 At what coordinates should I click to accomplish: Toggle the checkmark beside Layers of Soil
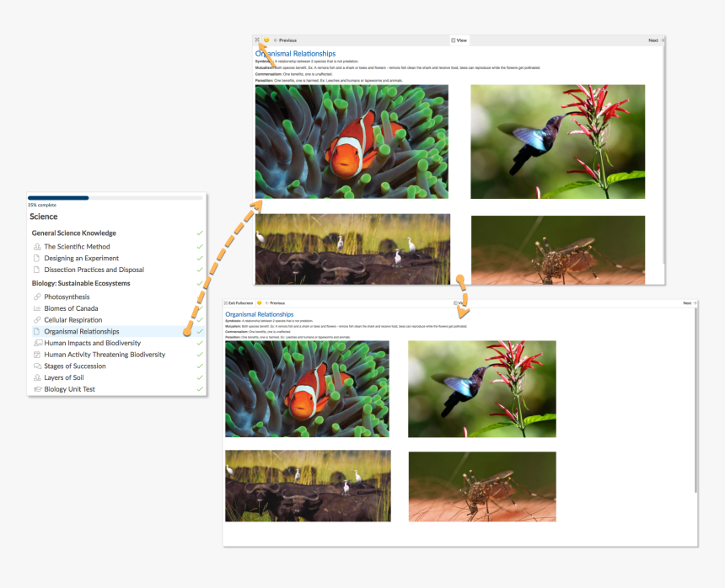199,377
